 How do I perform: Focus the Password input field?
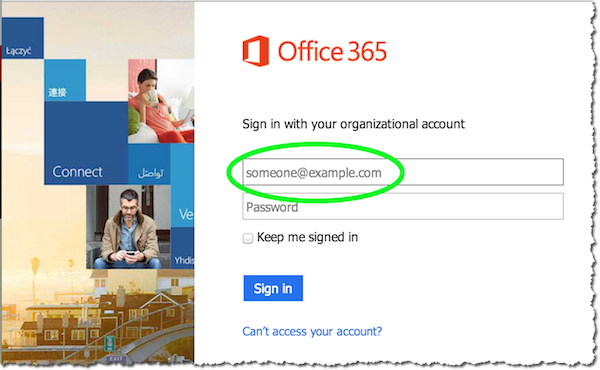pos(403,206)
